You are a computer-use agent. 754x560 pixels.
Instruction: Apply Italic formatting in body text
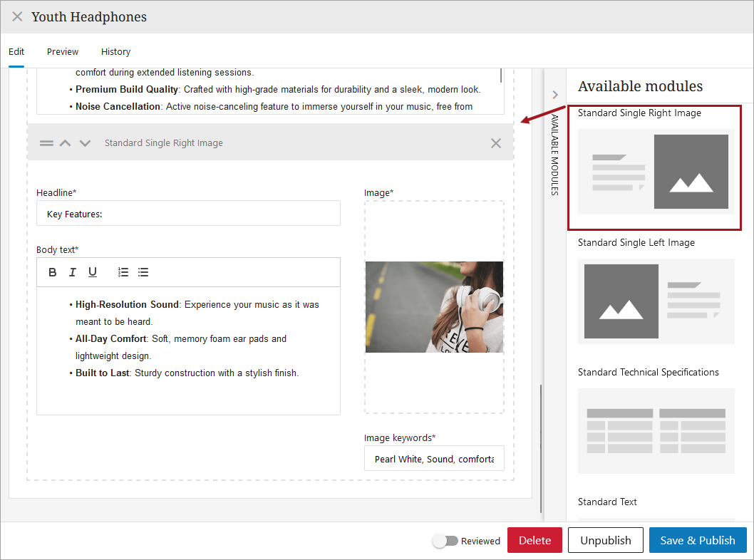coord(72,272)
